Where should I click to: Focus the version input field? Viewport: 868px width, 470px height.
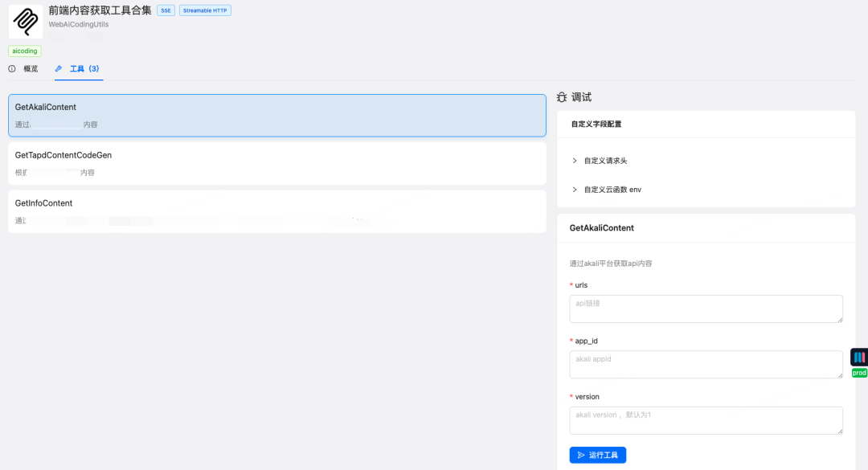click(706, 420)
